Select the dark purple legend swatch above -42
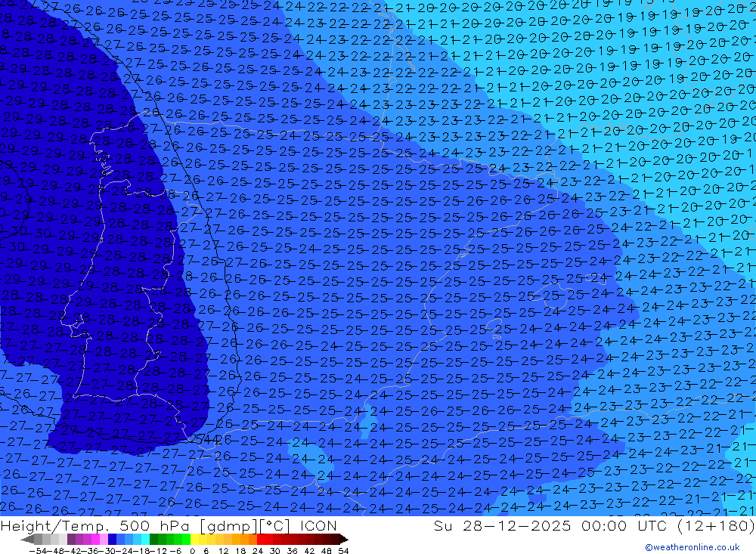Screen dimensions: 756x554 point(71,539)
